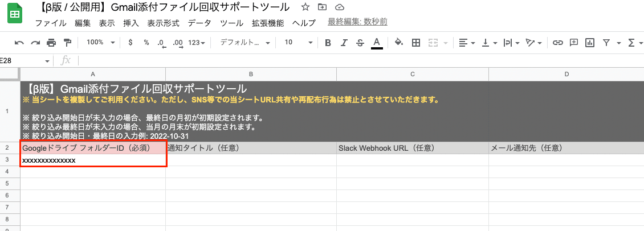Select Slack Webhook URL（任意） header cell
This screenshot has width=644, height=231.
point(413,148)
